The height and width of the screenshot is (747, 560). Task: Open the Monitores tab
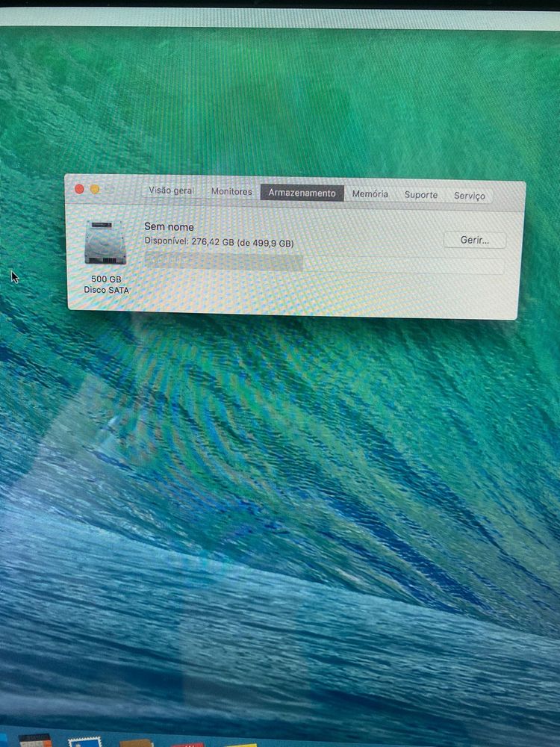[231, 191]
